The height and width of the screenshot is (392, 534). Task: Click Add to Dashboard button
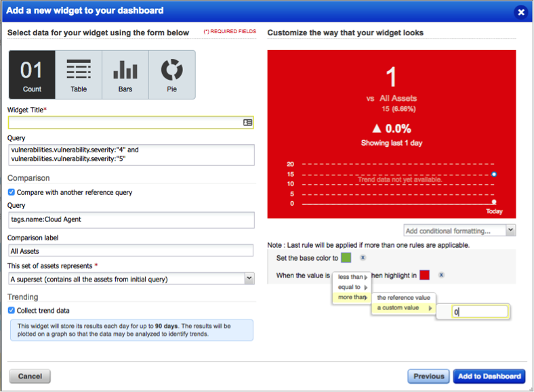coord(489,376)
